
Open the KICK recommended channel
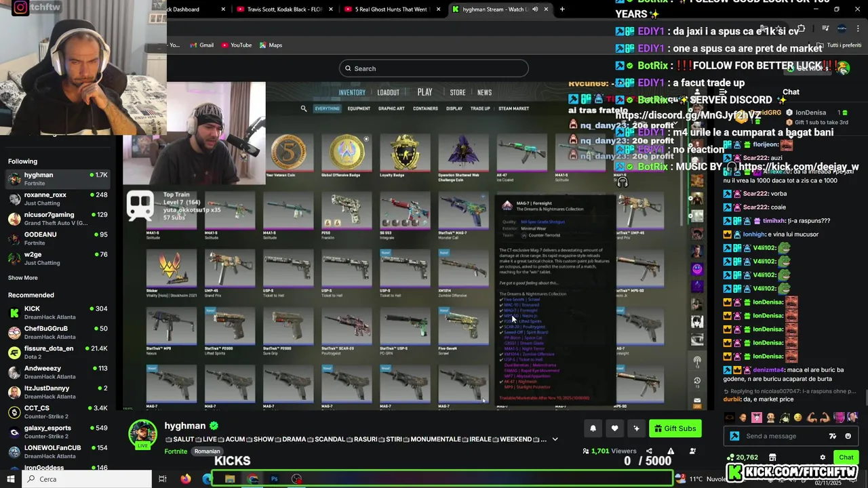point(58,312)
